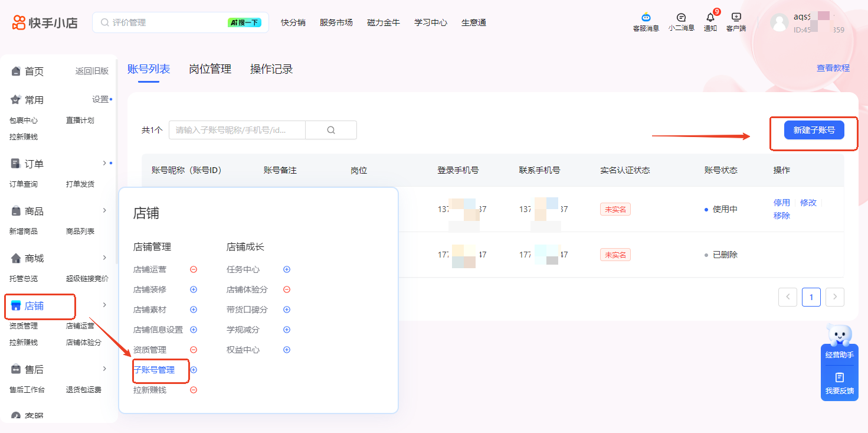The width and height of the screenshot is (868, 433).
Task: Open 店铺装修 in the 店铺 popup
Action: coord(150,289)
